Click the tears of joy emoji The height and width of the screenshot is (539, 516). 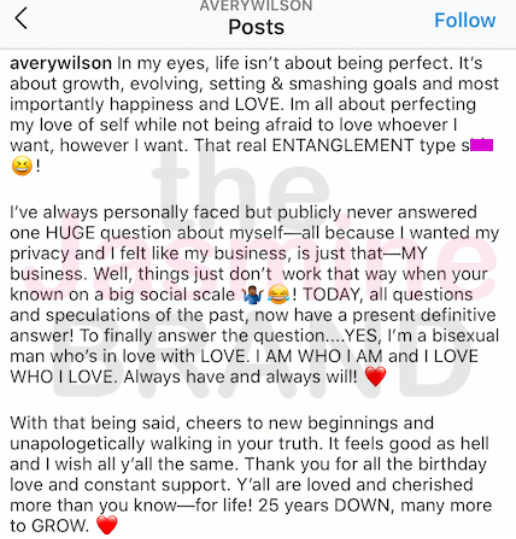pyautogui.click(x=278, y=295)
